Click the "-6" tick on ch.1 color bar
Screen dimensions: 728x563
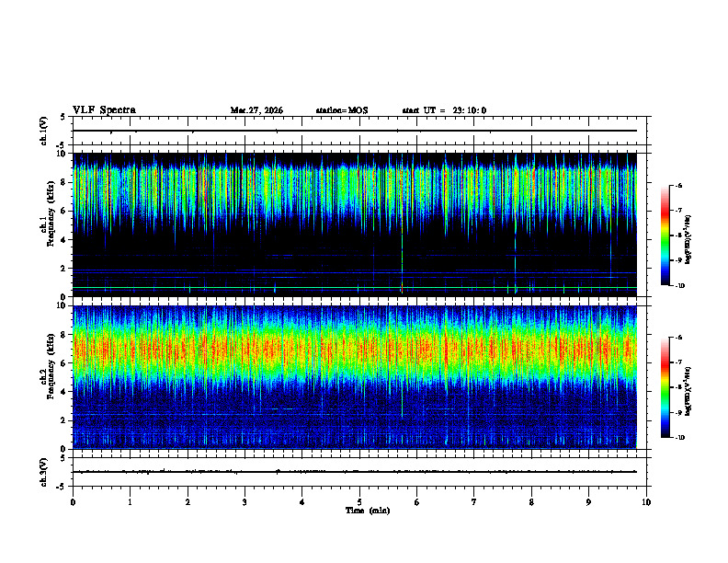(x=679, y=185)
